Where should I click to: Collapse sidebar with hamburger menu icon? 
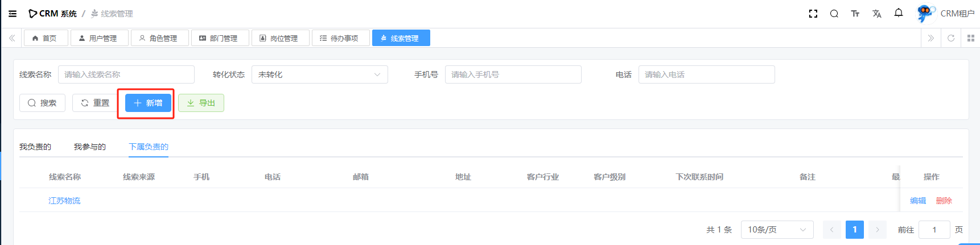[13, 14]
